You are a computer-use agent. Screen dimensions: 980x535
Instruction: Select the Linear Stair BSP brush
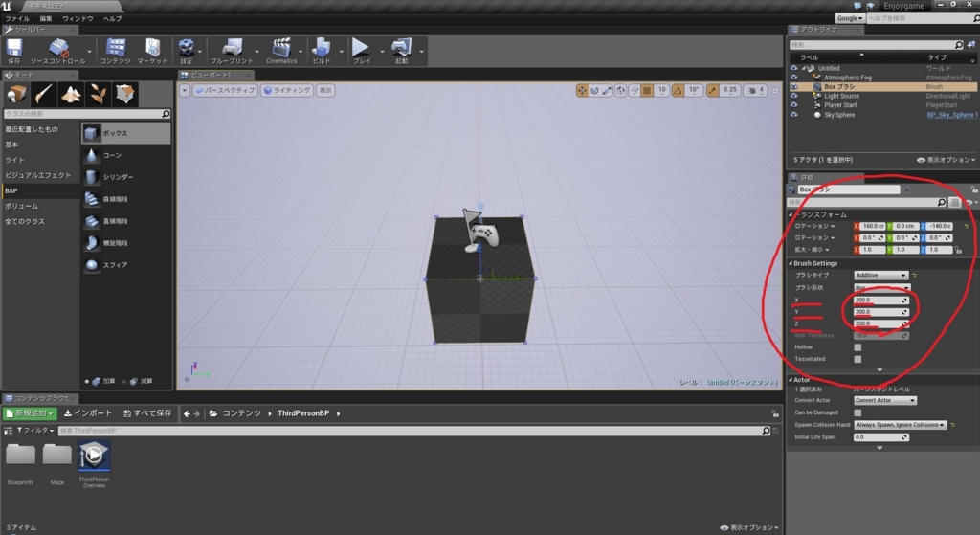tap(125, 221)
